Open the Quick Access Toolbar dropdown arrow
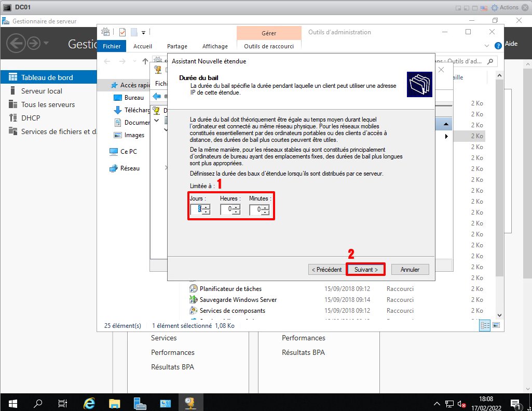This screenshot has width=532, height=411. click(x=144, y=32)
